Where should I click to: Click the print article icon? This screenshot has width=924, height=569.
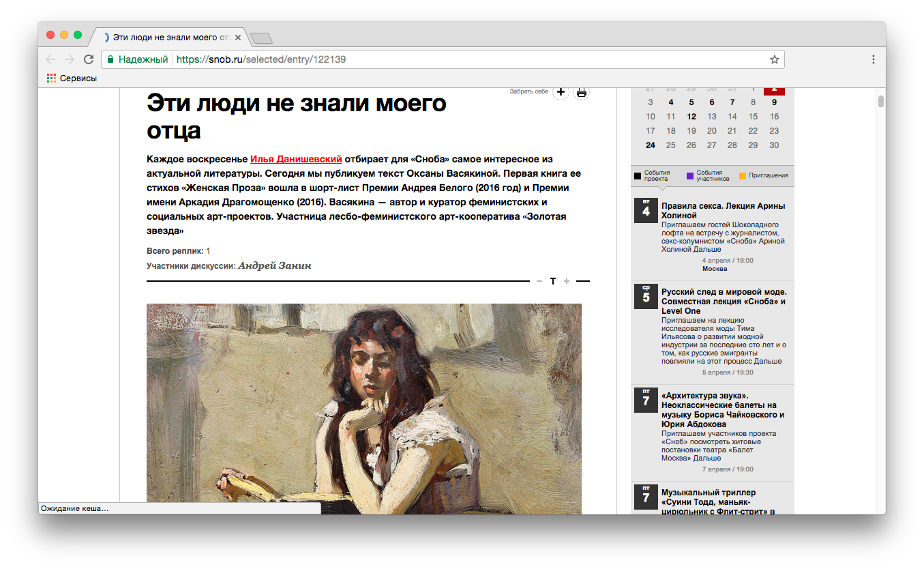(x=582, y=93)
